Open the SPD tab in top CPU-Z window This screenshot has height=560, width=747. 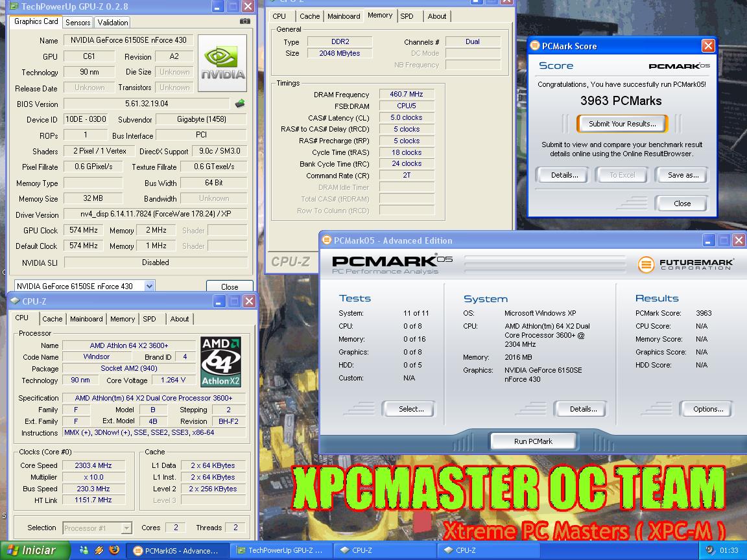[407, 16]
